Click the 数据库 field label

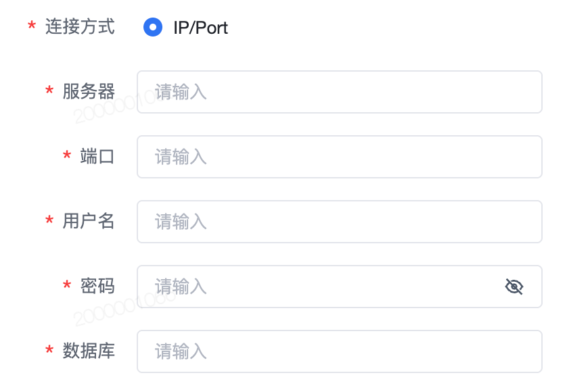[89, 351]
